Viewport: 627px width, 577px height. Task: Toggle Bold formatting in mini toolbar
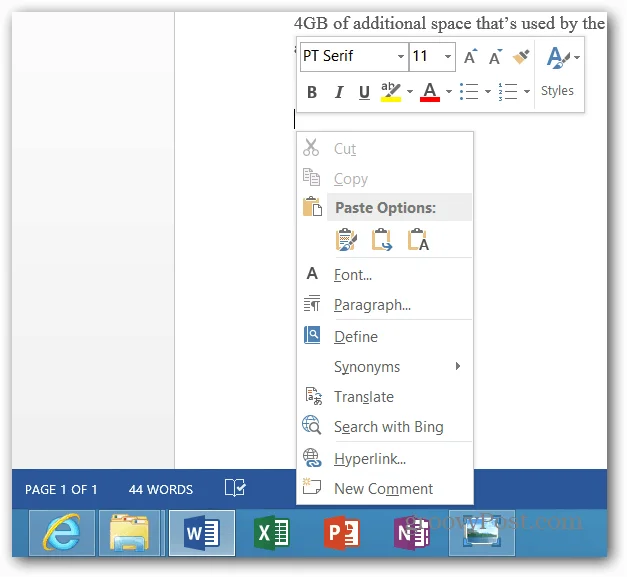point(312,92)
